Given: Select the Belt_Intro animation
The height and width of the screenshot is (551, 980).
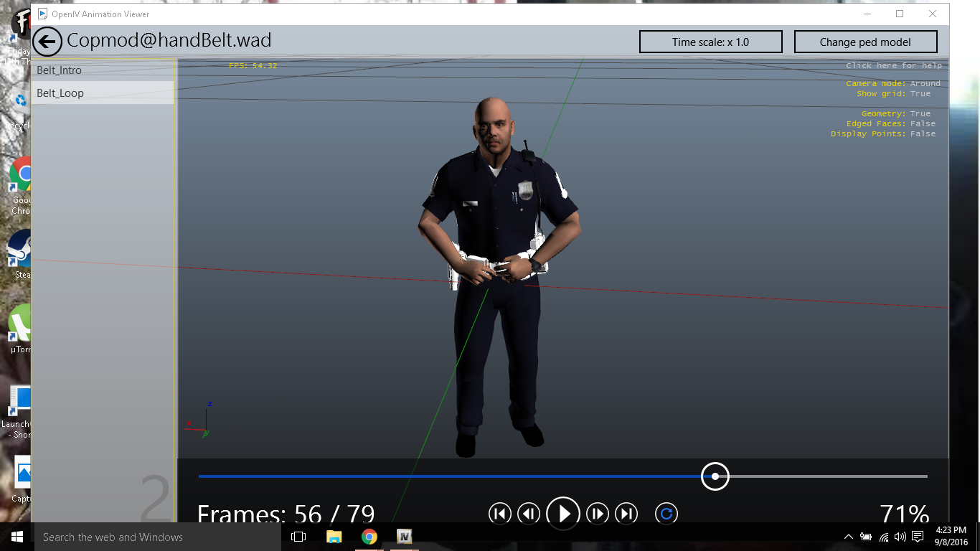Looking at the screenshot, I should click(x=60, y=70).
